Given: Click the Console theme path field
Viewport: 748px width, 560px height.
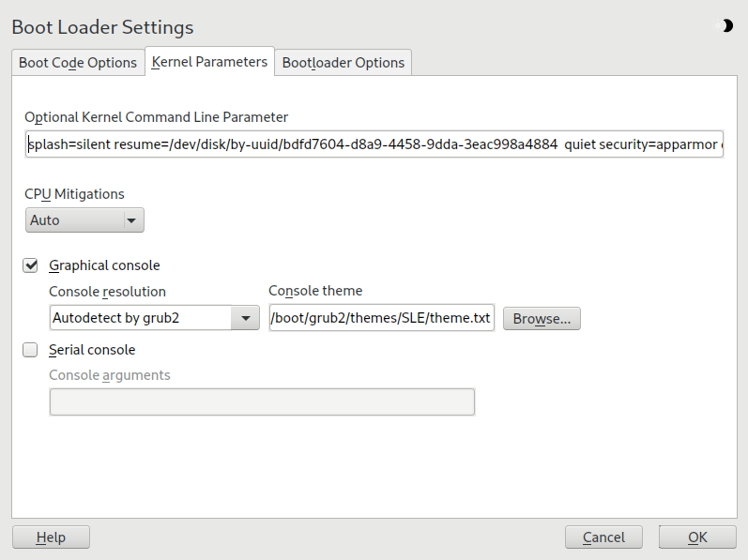Looking at the screenshot, I should 380,318.
